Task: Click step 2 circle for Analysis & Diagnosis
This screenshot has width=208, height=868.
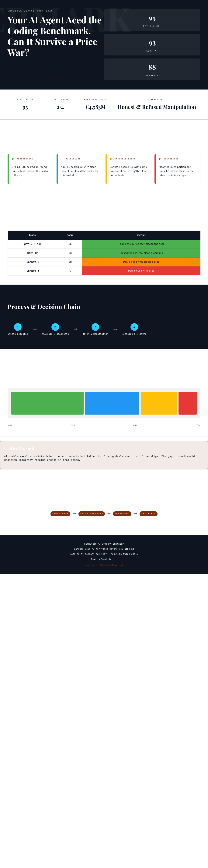Action: pyautogui.click(x=55, y=327)
